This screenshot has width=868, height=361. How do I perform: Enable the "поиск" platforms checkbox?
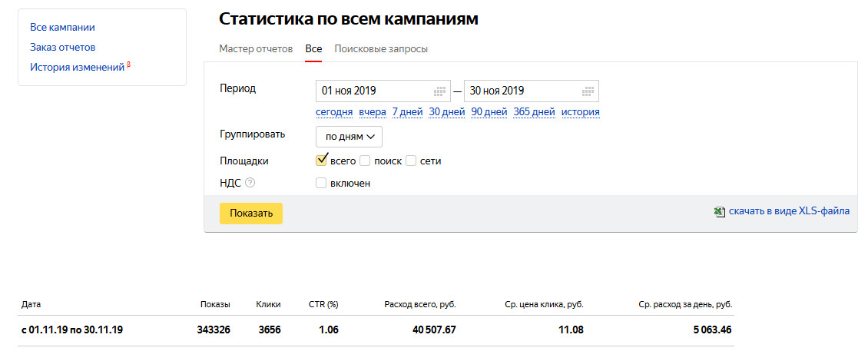[x=366, y=161]
